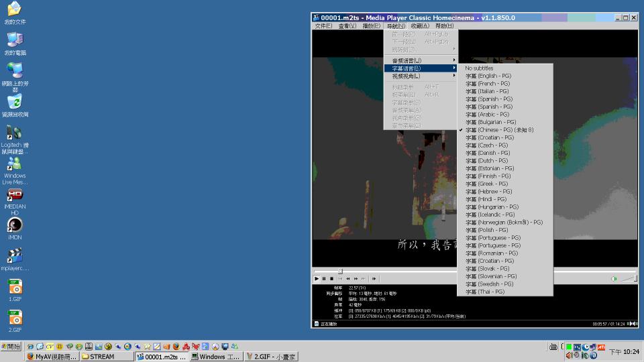This screenshot has width=644, height=362.
Task: Stop the video with the stop button
Action: (331, 279)
